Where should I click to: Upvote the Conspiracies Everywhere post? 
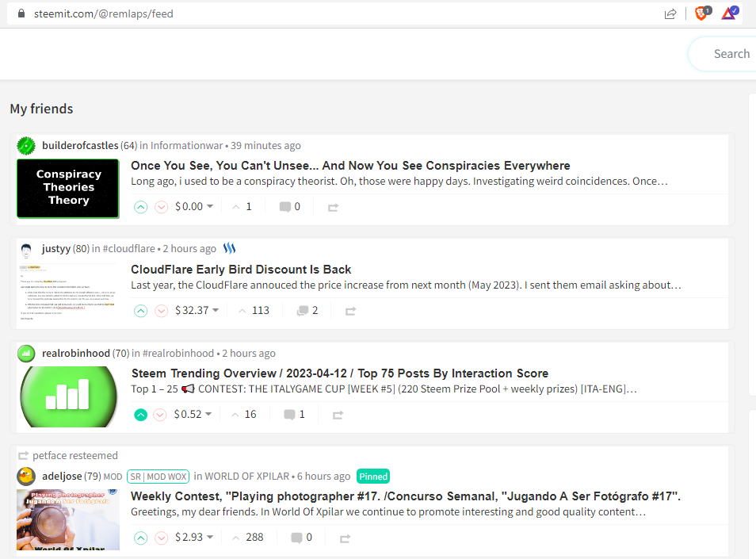[140, 207]
